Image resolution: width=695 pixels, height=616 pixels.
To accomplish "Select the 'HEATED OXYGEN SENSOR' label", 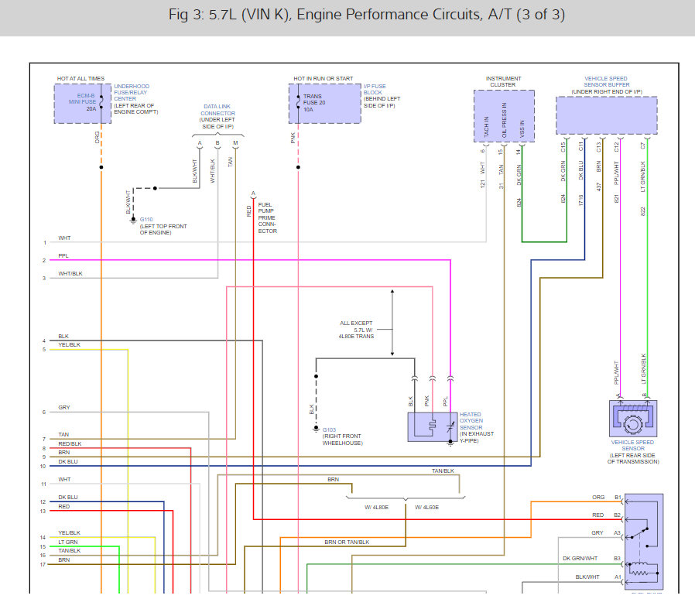I will pyautogui.click(x=471, y=421).
